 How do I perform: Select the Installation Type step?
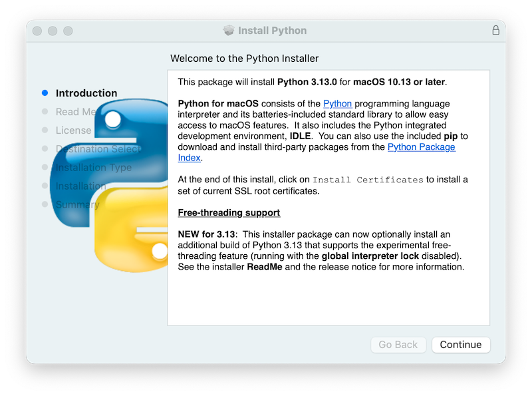tap(93, 168)
